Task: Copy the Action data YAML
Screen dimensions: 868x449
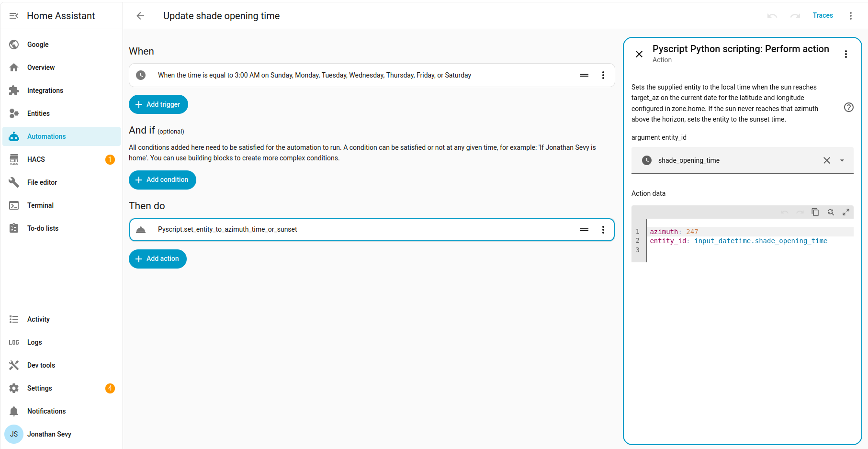Action: click(815, 212)
